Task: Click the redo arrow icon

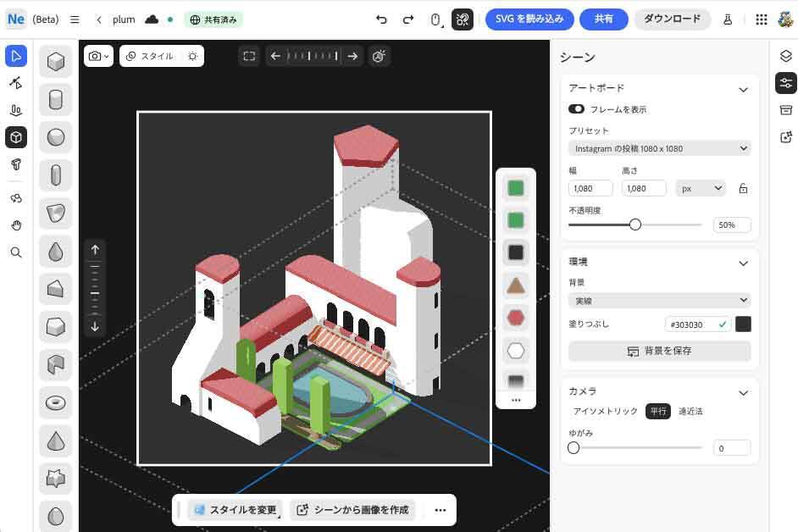Action: pos(408,19)
